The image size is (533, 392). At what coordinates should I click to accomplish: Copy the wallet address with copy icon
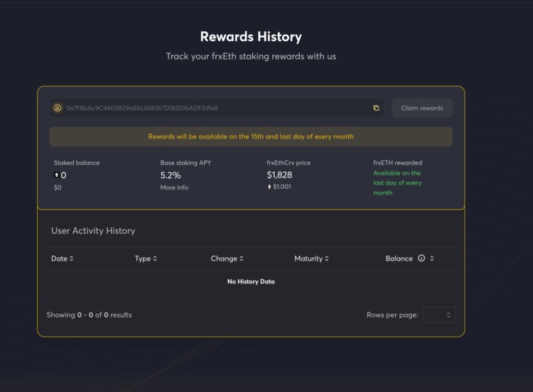(376, 108)
